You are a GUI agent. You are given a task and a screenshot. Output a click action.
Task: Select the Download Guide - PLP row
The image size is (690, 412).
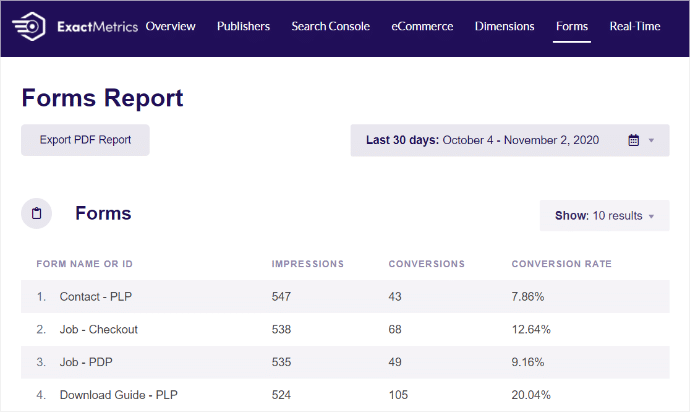[x=345, y=395]
